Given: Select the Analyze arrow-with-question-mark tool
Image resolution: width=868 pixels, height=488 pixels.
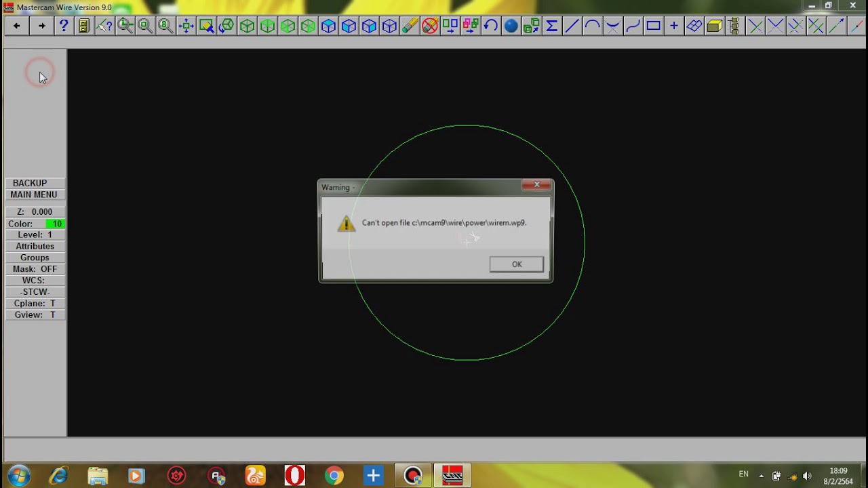Looking at the screenshot, I should pyautogui.click(x=104, y=26).
